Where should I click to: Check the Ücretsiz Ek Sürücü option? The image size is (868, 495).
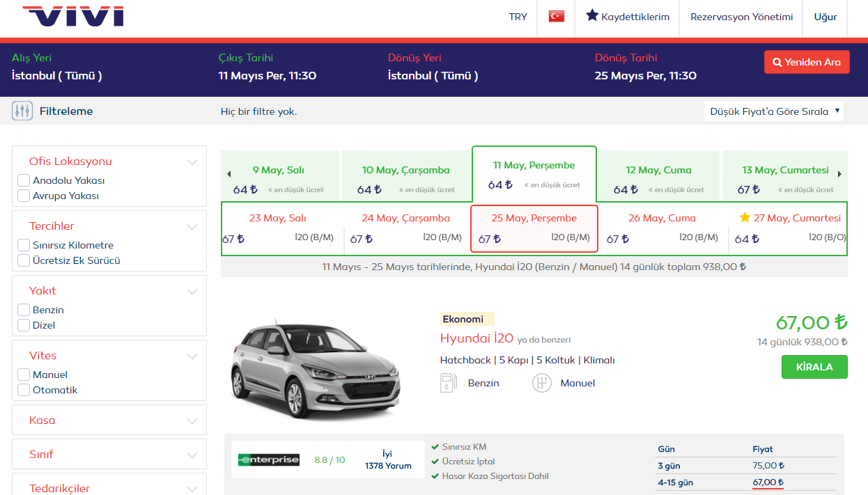tap(24, 260)
